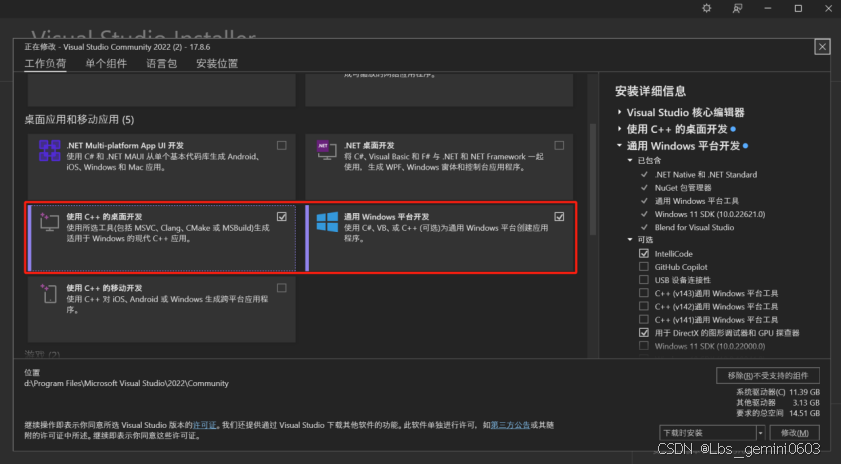Click the feedback icon in title bar
Image resolution: width=842 pixels, height=465 pixels.
[x=737, y=8]
